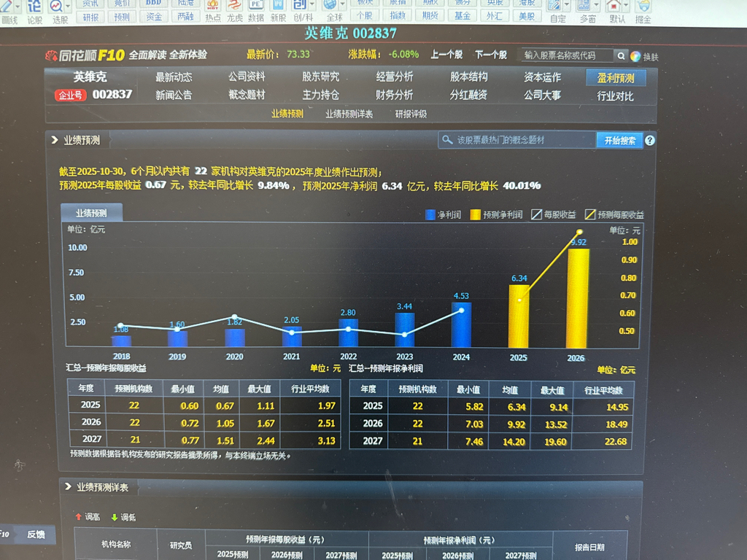The height and width of the screenshot is (560, 747).
Task: Click the 资金 toolbar button
Action: tap(154, 17)
